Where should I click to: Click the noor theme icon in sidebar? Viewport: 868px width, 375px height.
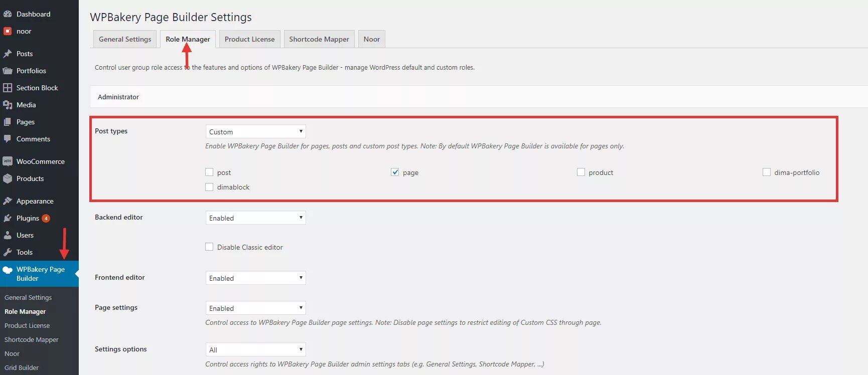8,31
